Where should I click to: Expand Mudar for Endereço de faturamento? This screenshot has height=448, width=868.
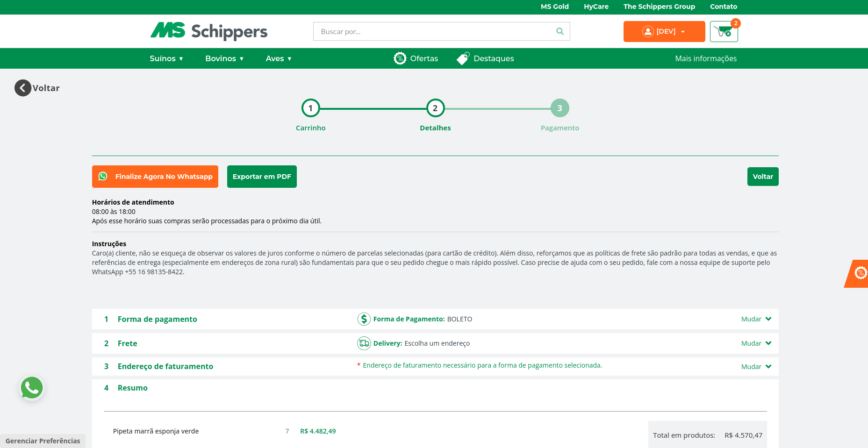click(x=756, y=367)
